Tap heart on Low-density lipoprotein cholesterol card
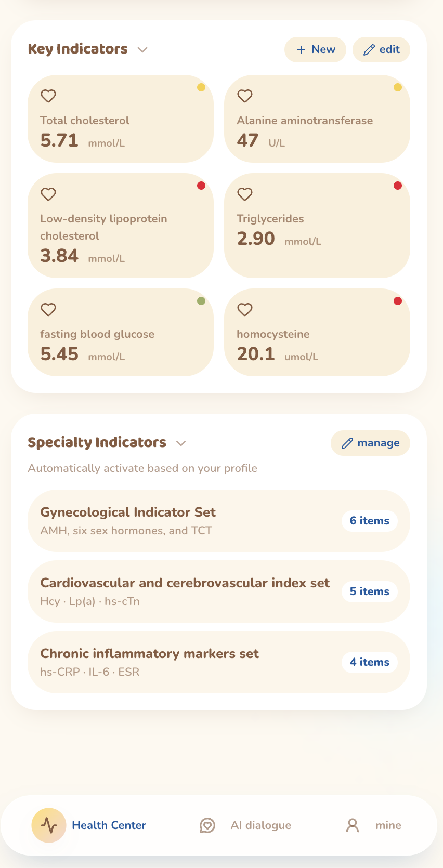 (x=48, y=194)
